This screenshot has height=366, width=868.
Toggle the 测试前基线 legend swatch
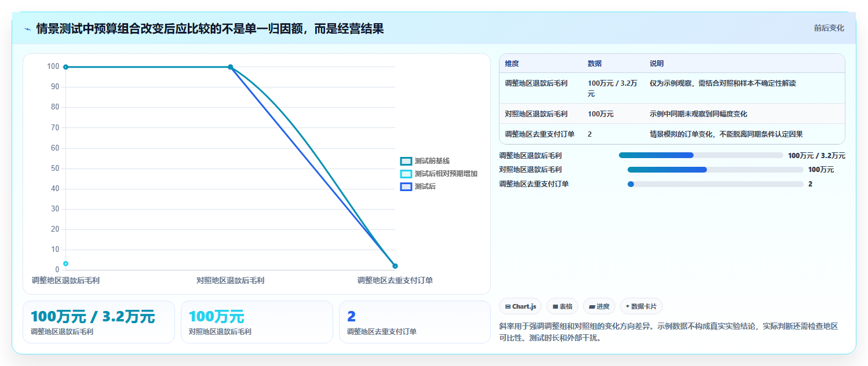click(x=406, y=161)
